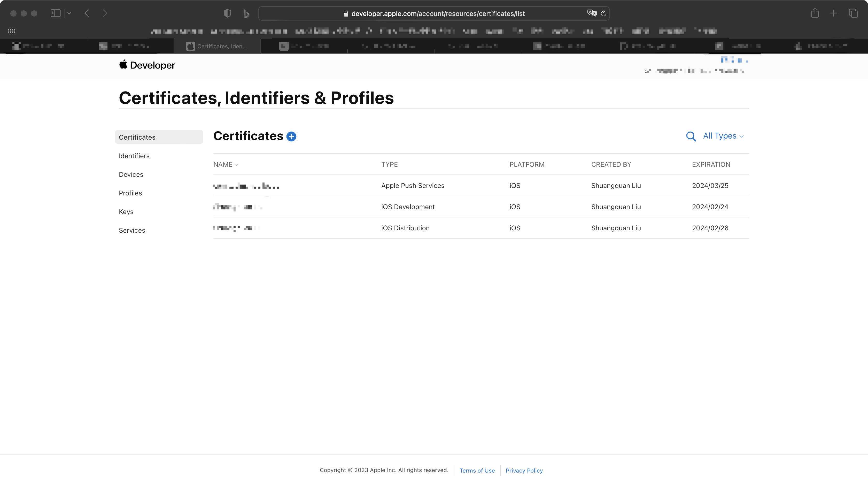Add a new certificate with the plus icon

click(x=291, y=136)
